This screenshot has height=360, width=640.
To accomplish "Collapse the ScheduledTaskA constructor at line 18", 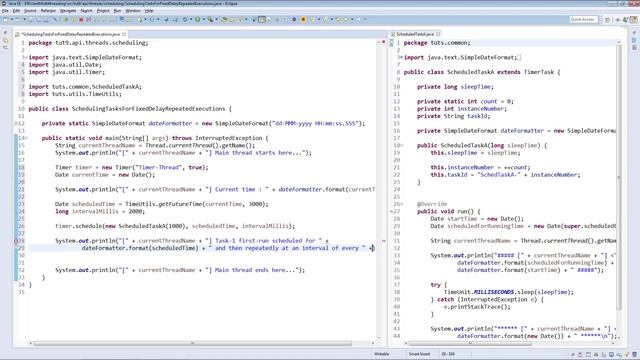I will click(x=402, y=146).
